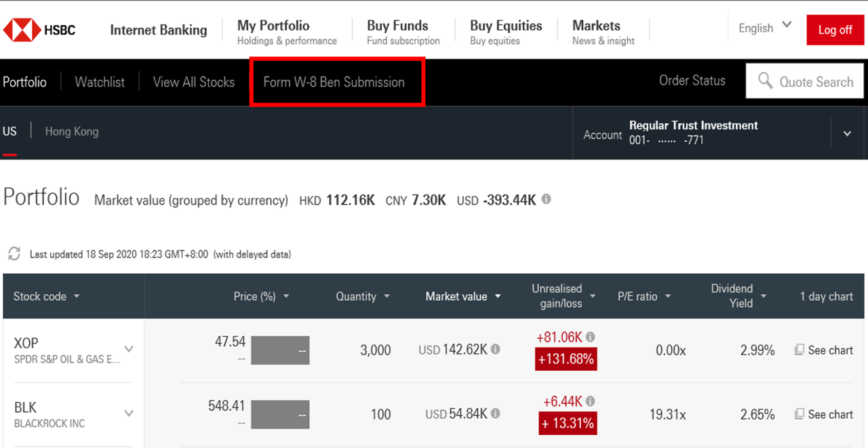The image size is (868, 448).
Task: Click the info icon beside USD 142.62K
Action: (x=496, y=350)
